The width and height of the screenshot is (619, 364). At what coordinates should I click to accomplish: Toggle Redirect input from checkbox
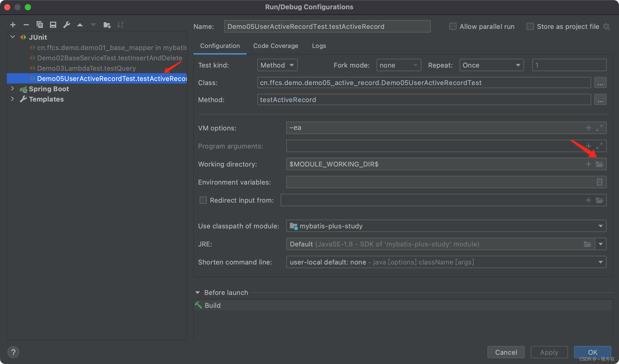(203, 200)
